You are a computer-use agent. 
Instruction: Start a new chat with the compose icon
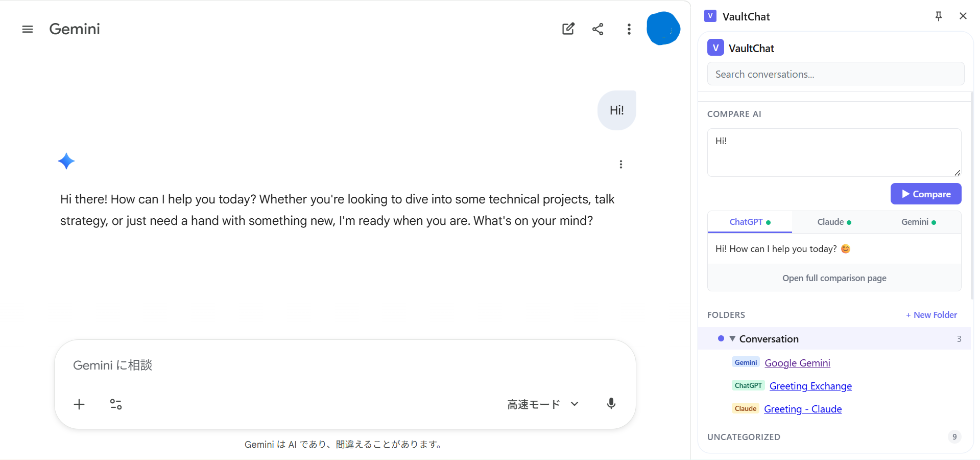point(568,29)
